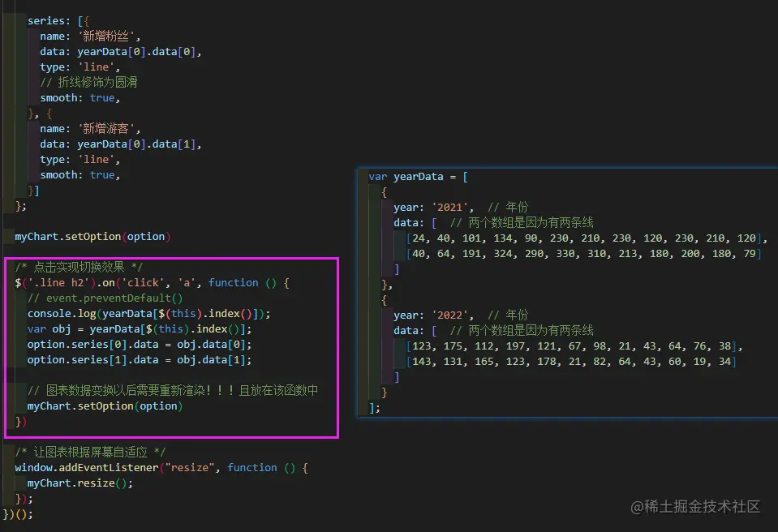Click the comment '// 折线修饰为圆滑'
The image size is (778, 532).
88,82
